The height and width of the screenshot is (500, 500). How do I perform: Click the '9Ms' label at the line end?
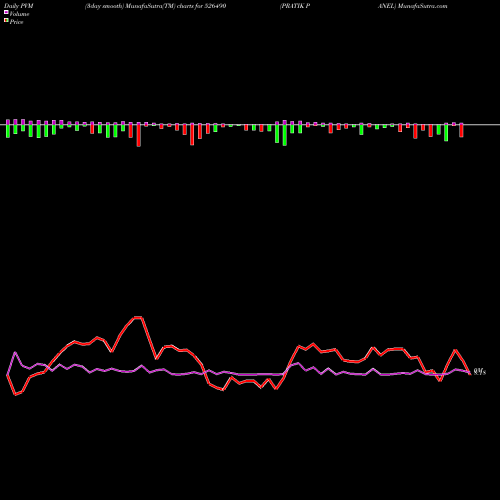480,372
